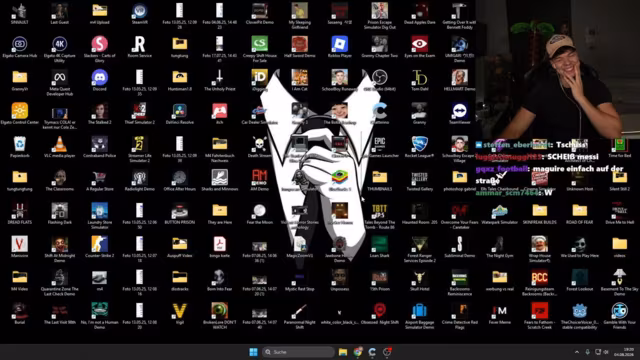Click the taskbar microphone tray icon
The image size is (640, 360).
click(x=587, y=352)
